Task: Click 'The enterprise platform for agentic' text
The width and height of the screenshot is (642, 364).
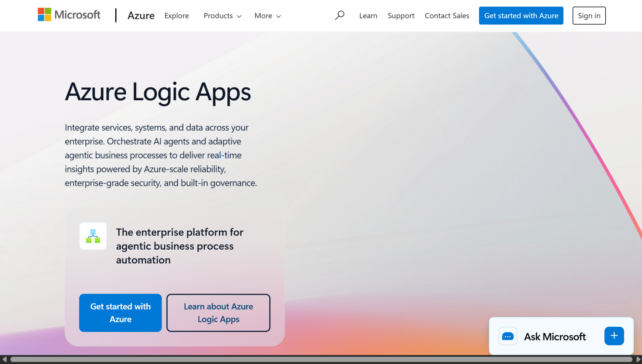Action: click(180, 246)
